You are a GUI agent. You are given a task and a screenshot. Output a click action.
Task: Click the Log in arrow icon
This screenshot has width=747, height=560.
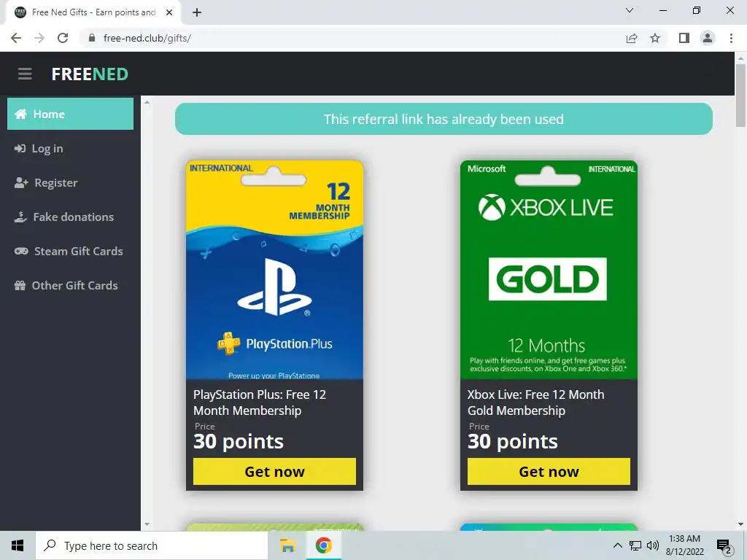[20, 149]
